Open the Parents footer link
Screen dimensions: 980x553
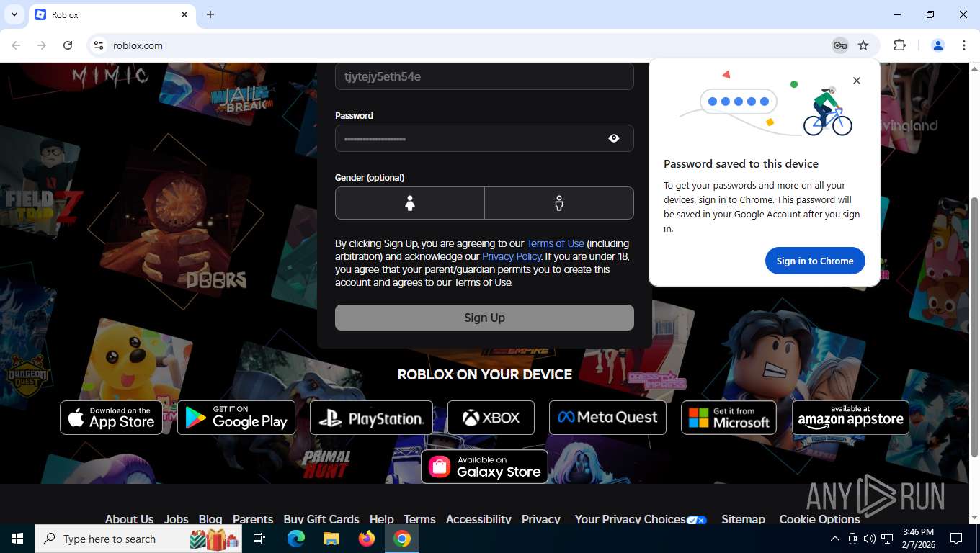253,519
